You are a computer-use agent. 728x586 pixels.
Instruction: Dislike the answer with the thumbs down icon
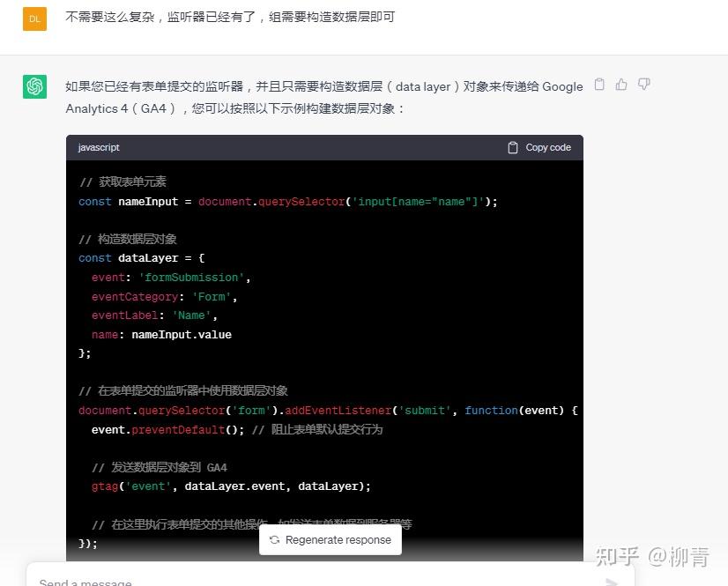(x=643, y=83)
